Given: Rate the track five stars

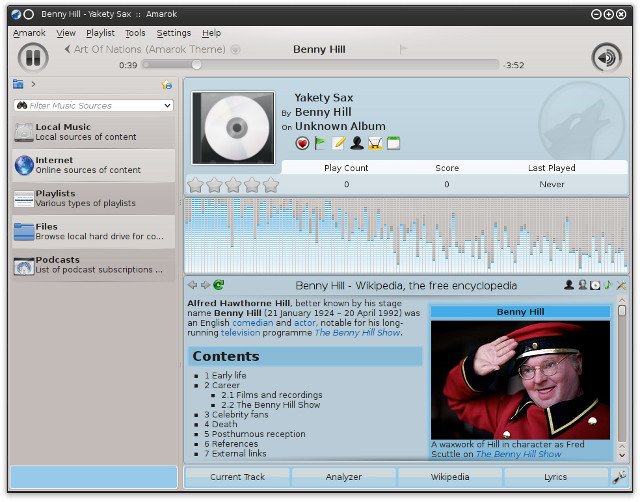Looking at the screenshot, I should click(271, 185).
